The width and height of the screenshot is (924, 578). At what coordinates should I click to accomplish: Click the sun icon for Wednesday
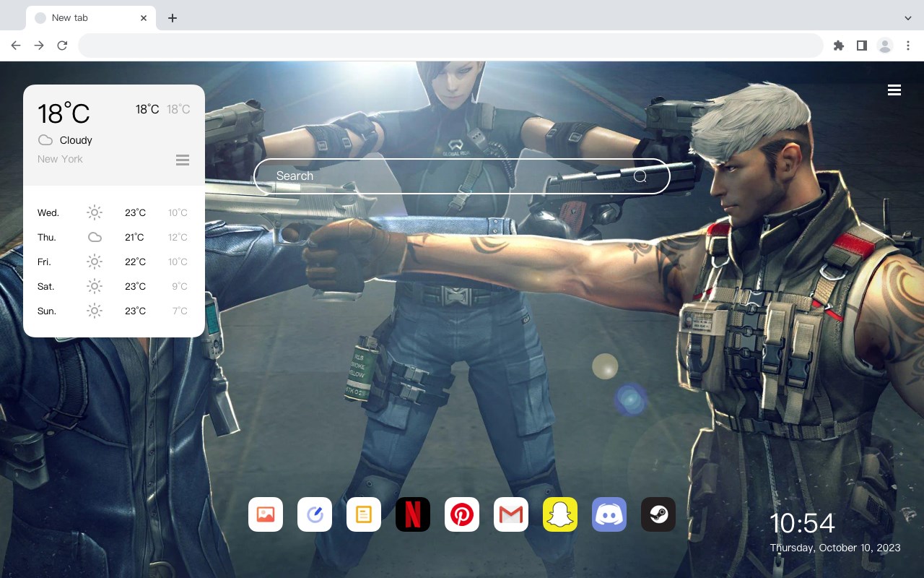(x=95, y=212)
